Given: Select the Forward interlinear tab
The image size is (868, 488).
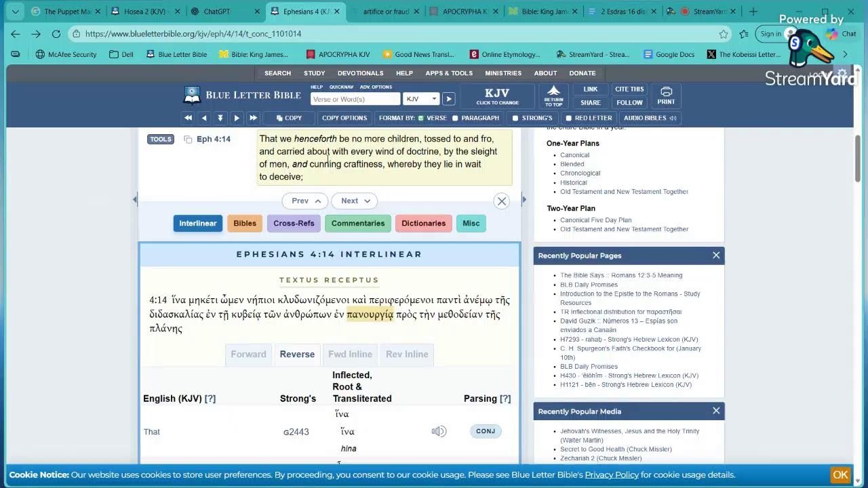Looking at the screenshot, I should click(x=248, y=354).
